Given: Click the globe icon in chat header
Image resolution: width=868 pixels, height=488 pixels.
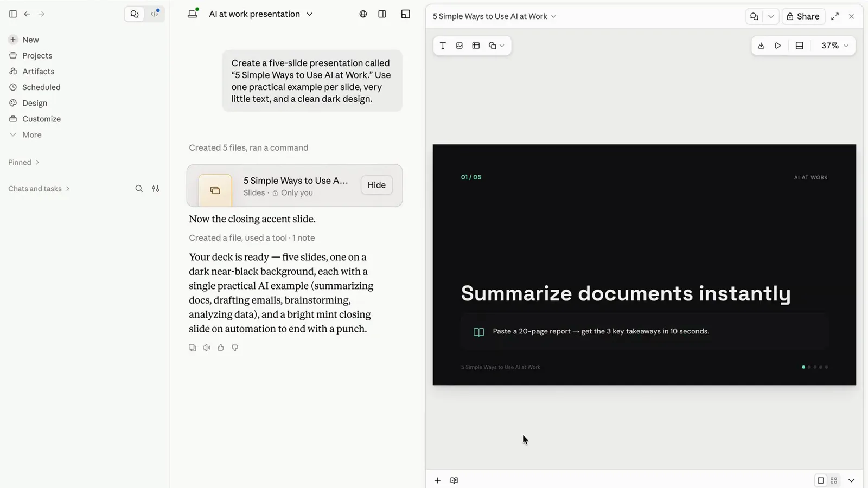Looking at the screenshot, I should tap(363, 14).
